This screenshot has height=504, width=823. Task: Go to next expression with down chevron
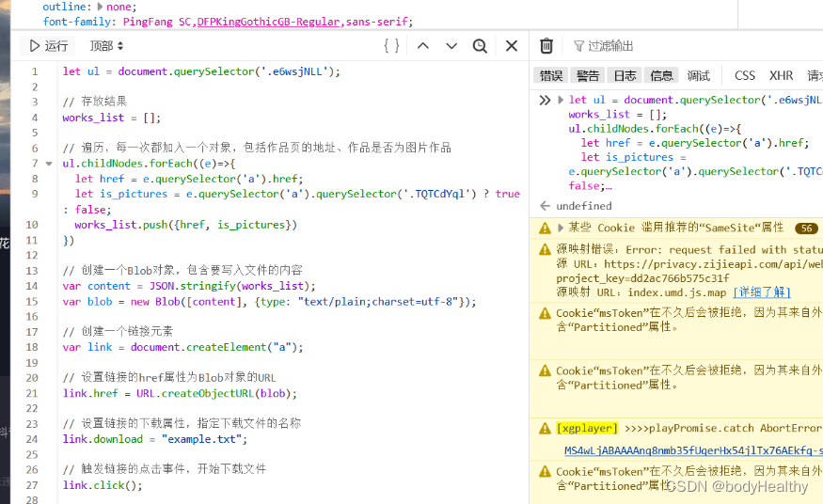[x=451, y=46]
